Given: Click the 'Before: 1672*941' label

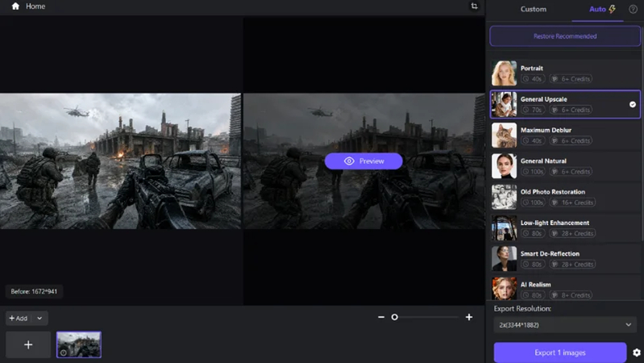Looking at the screenshot, I should [x=34, y=291].
